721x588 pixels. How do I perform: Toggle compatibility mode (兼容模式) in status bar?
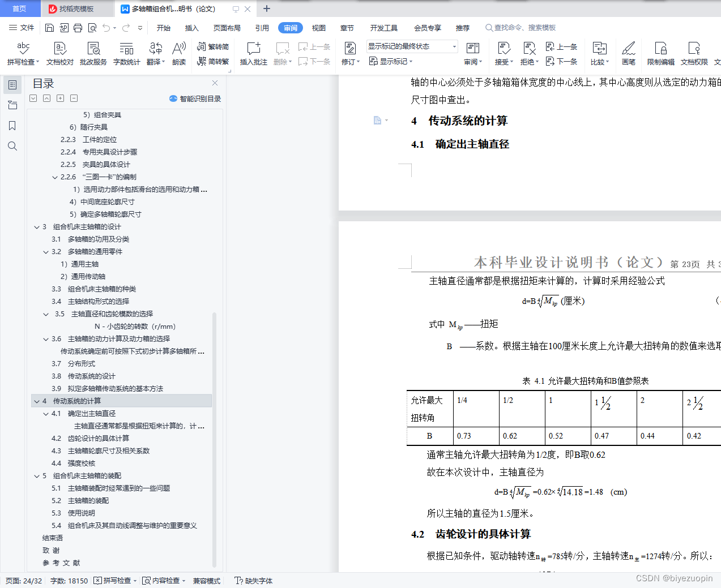point(206,581)
